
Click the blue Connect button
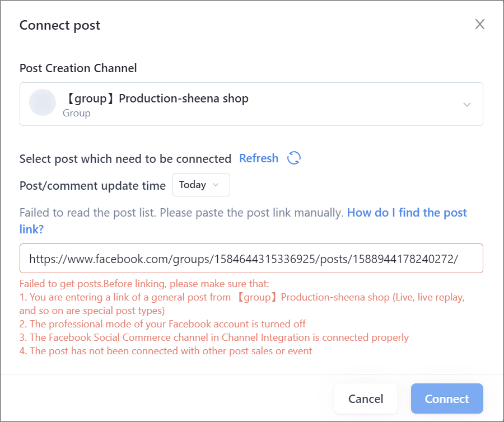tap(447, 398)
